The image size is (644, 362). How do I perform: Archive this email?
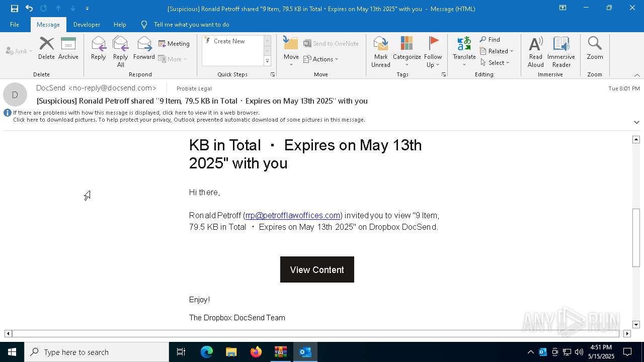pyautogui.click(x=68, y=48)
